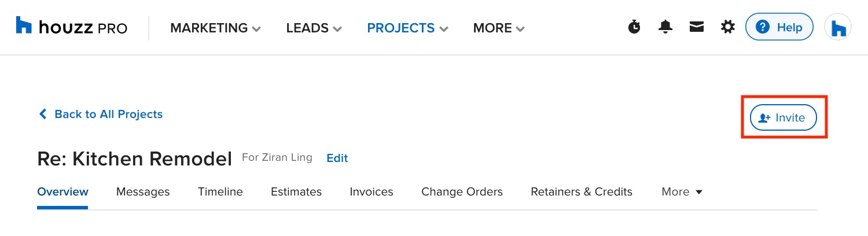Select the Overview tab
Image resolution: width=868 pixels, height=236 pixels.
(62, 191)
